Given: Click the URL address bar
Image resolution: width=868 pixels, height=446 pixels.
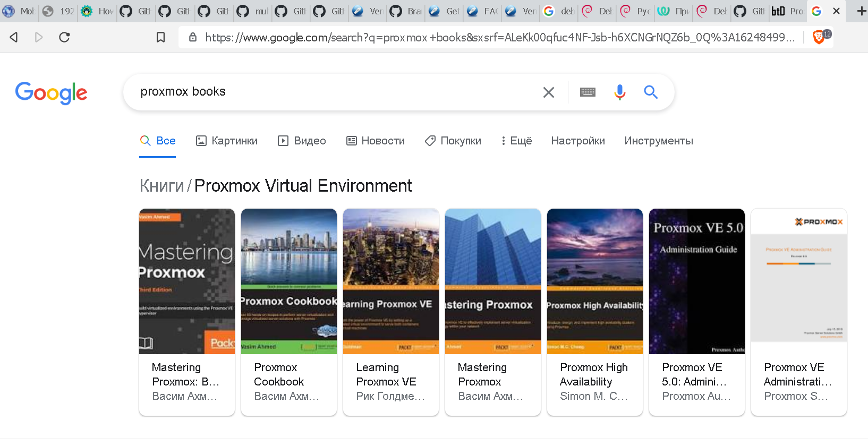Looking at the screenshot, I should (x=499, y=37).
